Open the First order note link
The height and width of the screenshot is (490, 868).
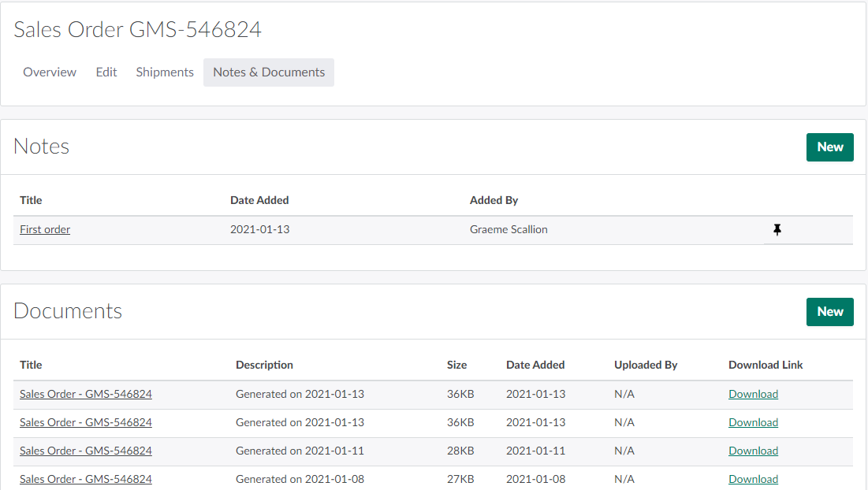[x=45, y=230]
